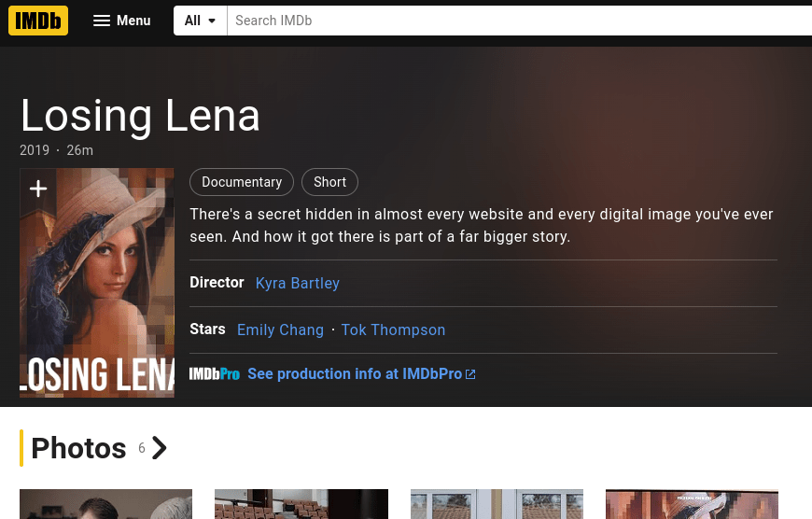Open Emily Chang's profile
Image resolution: width=812 pixels, height=519 pixels.
(280, 330)
